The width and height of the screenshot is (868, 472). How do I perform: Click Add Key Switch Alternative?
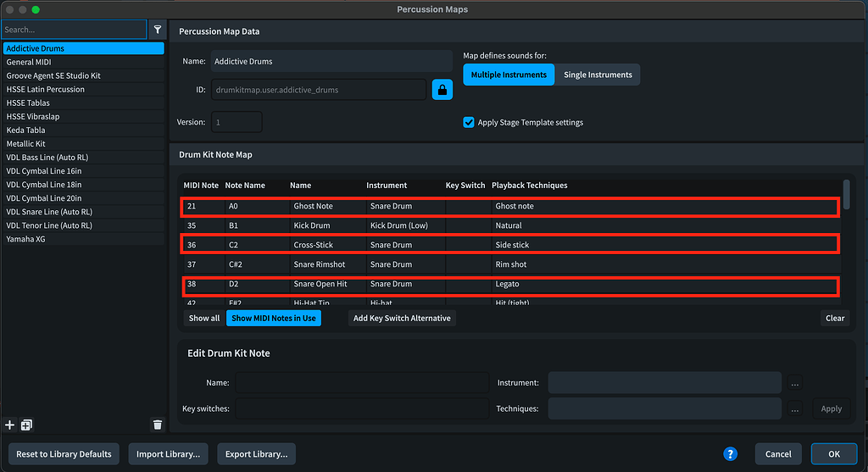402,318
